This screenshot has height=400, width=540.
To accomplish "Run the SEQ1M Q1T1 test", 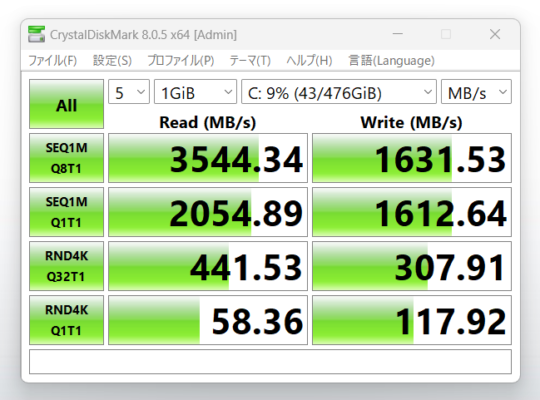I will coord(66,212).
